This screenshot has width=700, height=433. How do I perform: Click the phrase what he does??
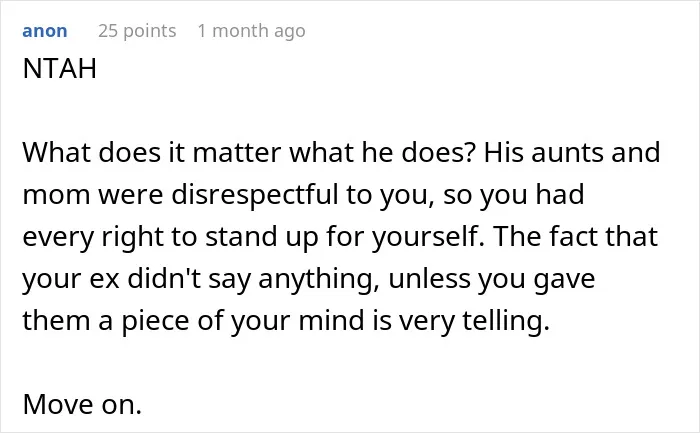(x=383, y=153)
